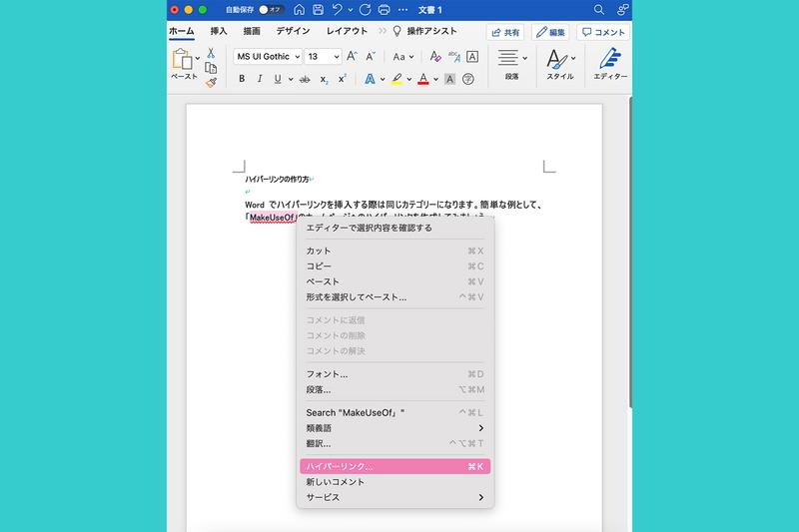Click the phonetic guide (ruby) icon

pos(454,57)
